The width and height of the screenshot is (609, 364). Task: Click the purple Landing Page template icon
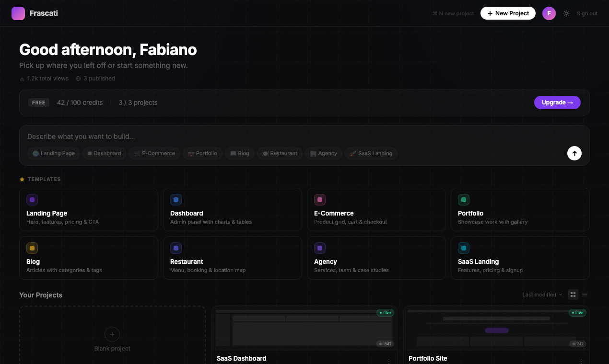point(32,200)
